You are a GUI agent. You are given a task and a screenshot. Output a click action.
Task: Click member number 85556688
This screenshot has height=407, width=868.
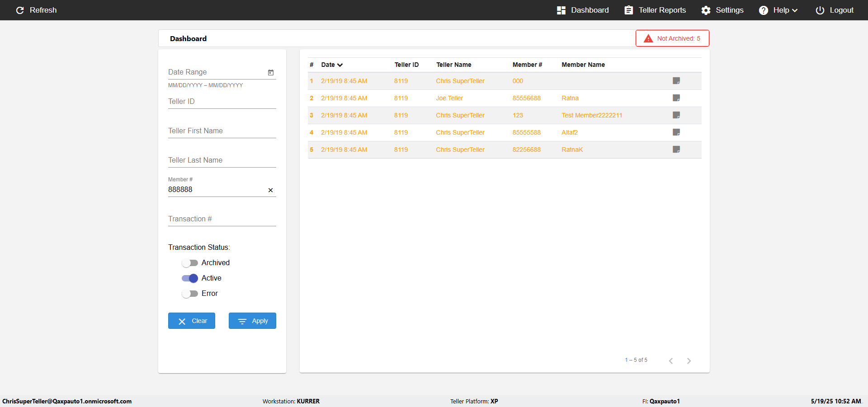point(526,98)
